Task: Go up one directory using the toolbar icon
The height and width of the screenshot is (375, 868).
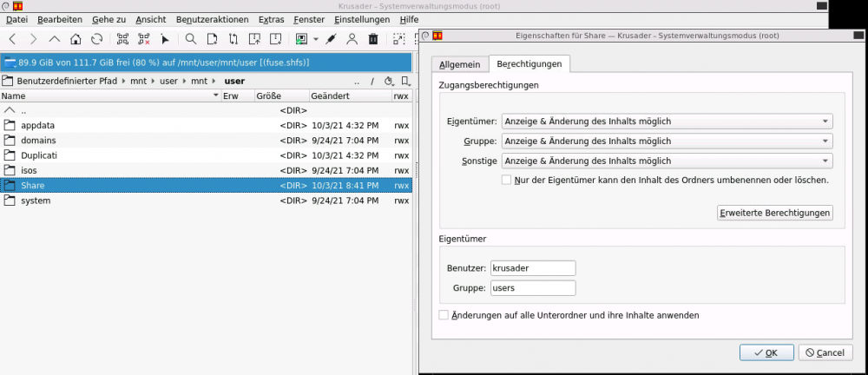Action: click(54, 39)
